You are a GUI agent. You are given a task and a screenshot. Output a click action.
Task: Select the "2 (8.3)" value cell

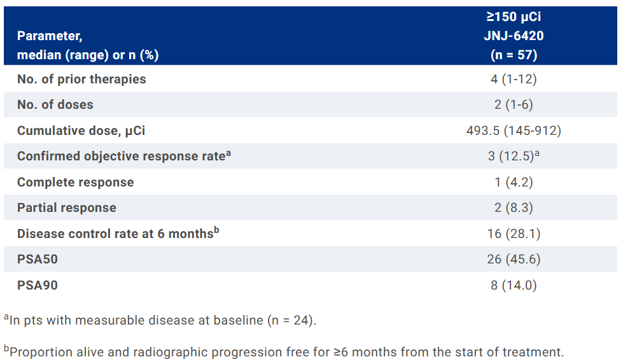tap(514, 208)
